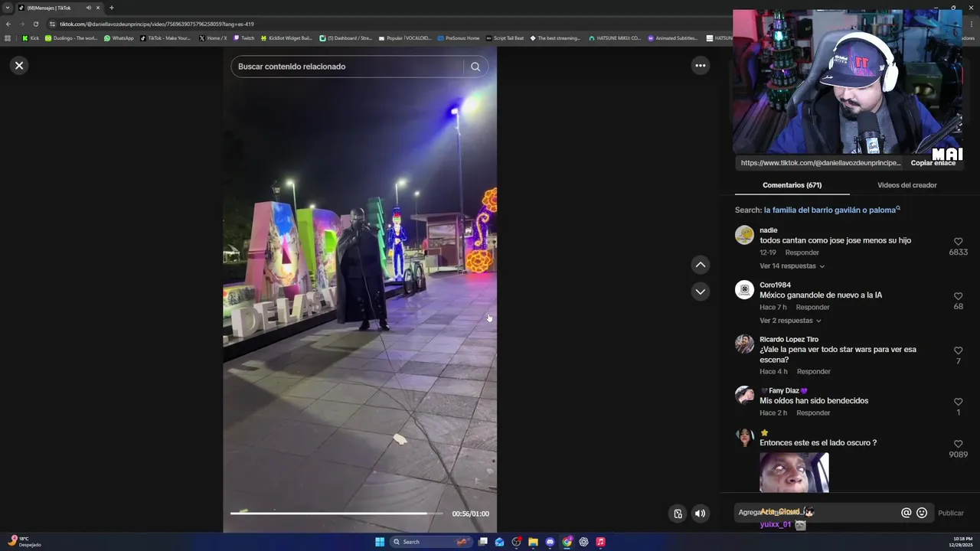Image resolution: width=980 pixels, height=551 pixels.
Task: Open the tab search dropdown arrow
Action: coord(7,8)
